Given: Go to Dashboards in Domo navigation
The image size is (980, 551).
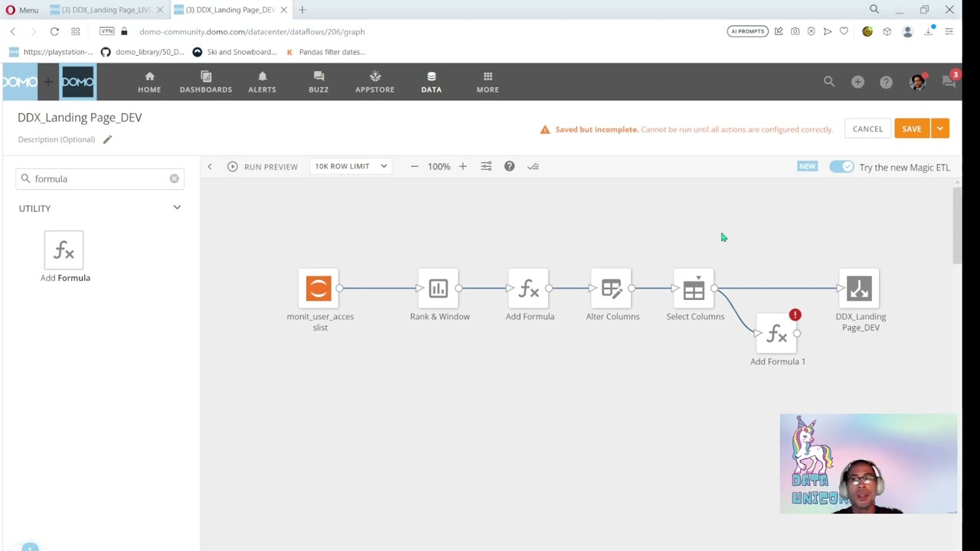Looking at the screenshot, I should (205, 82).
